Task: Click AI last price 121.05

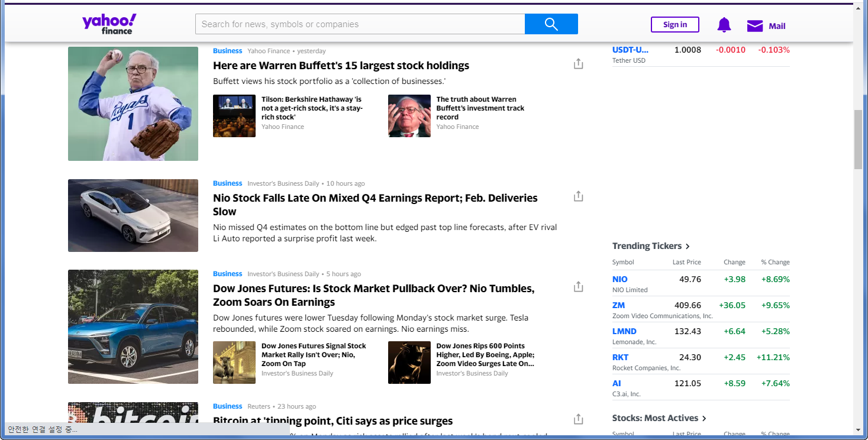Action: click(688, 383)
